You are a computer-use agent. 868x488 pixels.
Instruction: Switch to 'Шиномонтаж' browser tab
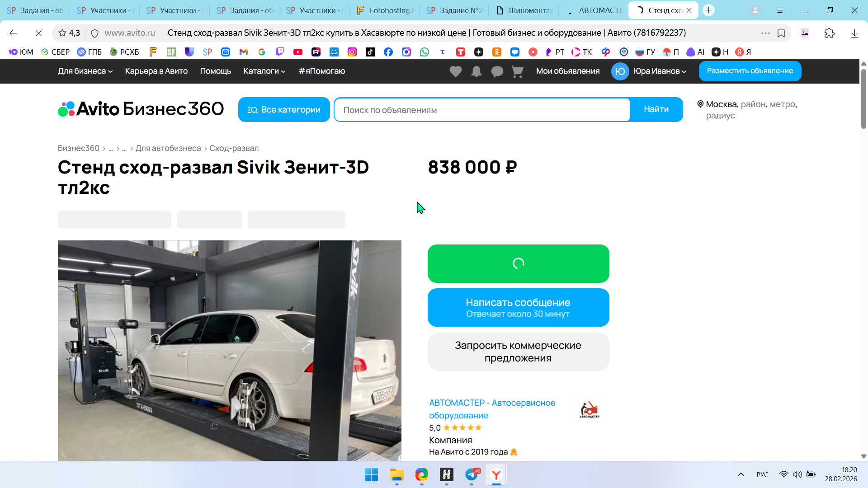tap(524, 10)
